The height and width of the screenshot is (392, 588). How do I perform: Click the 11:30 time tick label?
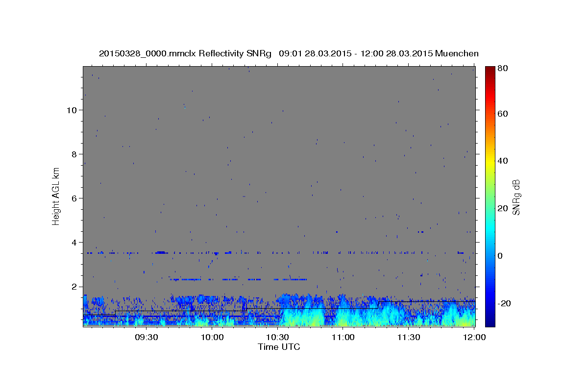[409, 337]
